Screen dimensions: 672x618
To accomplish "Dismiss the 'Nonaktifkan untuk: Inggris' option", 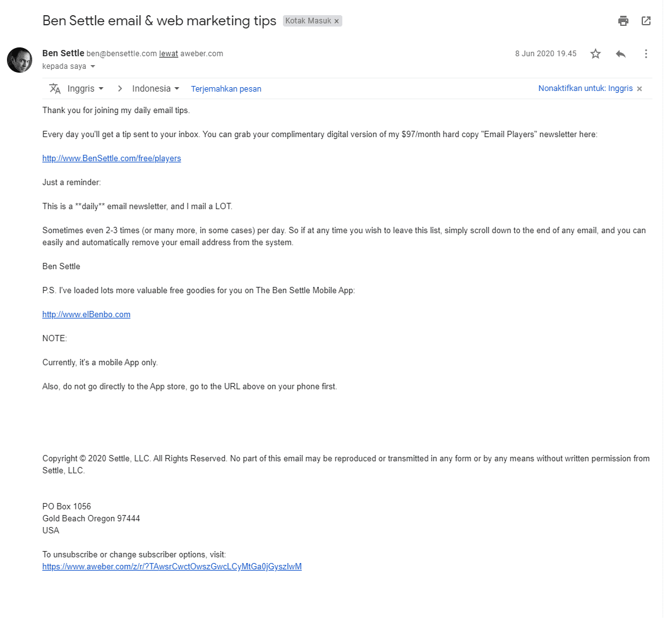I will 639,88.
